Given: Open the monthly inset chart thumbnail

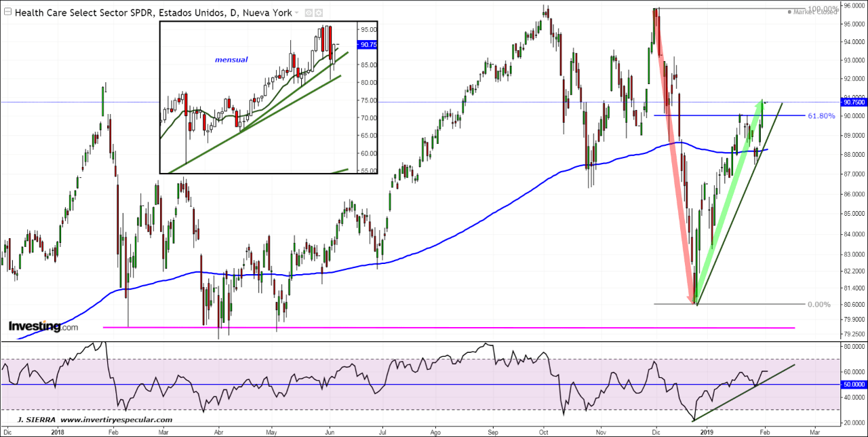Looking at the screenshot, I should tap(268, 97).
